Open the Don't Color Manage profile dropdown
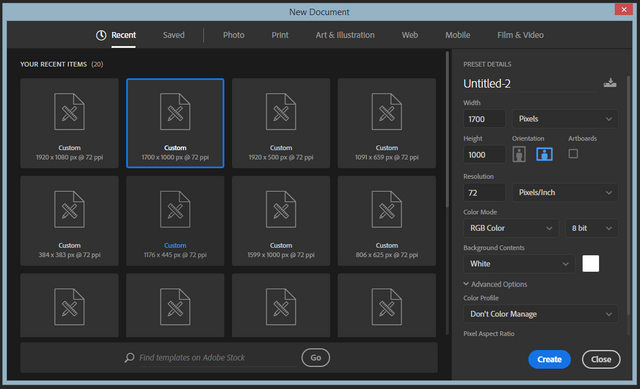Image resolution: width=640 pixels, height=389 pixels. [541, 314]
